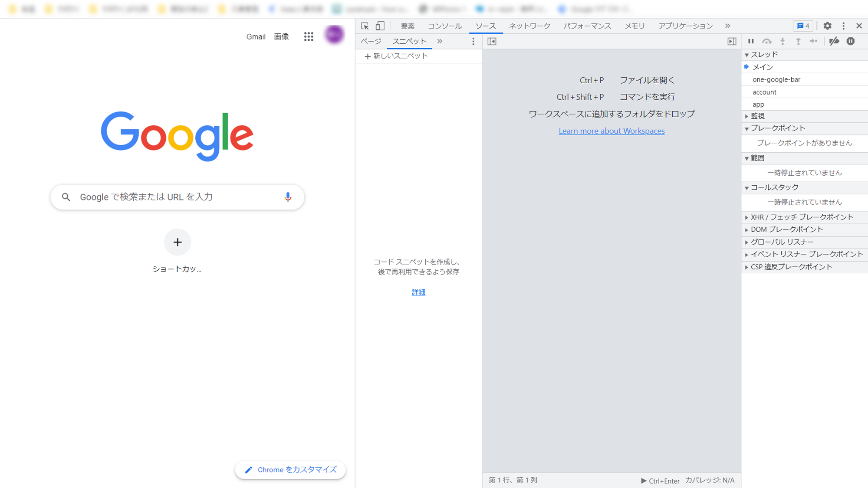Open the スニペット navigator tab
Viewport: 868px width, 488px height.
pos(409,41)
